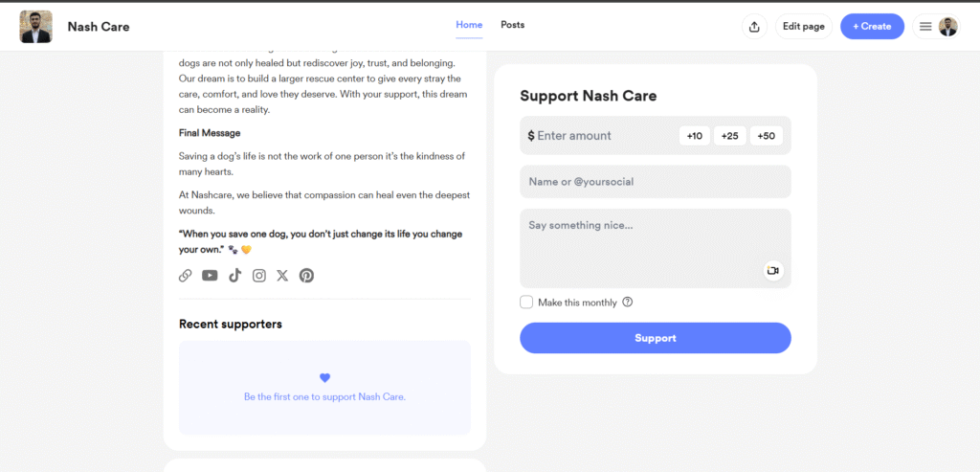This screenshot has height=472, width=980.
Task: Click the help icon beside Make this monthly
Action: pyautogui.click(x=628, y=303)
